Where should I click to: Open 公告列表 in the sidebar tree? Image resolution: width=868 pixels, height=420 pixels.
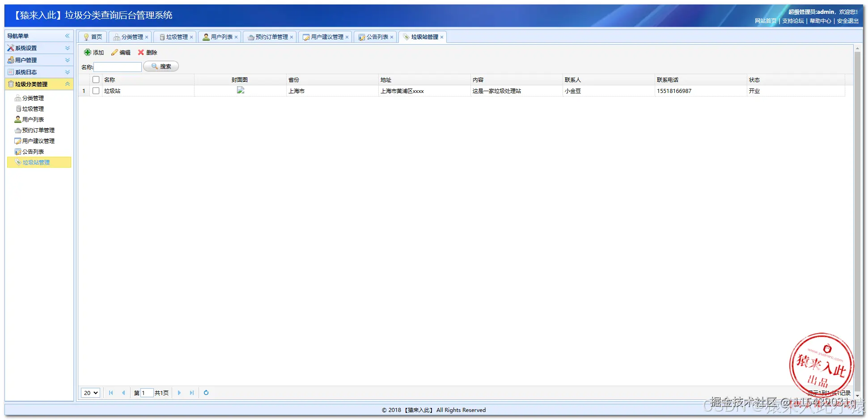click(x=33, y=151)
